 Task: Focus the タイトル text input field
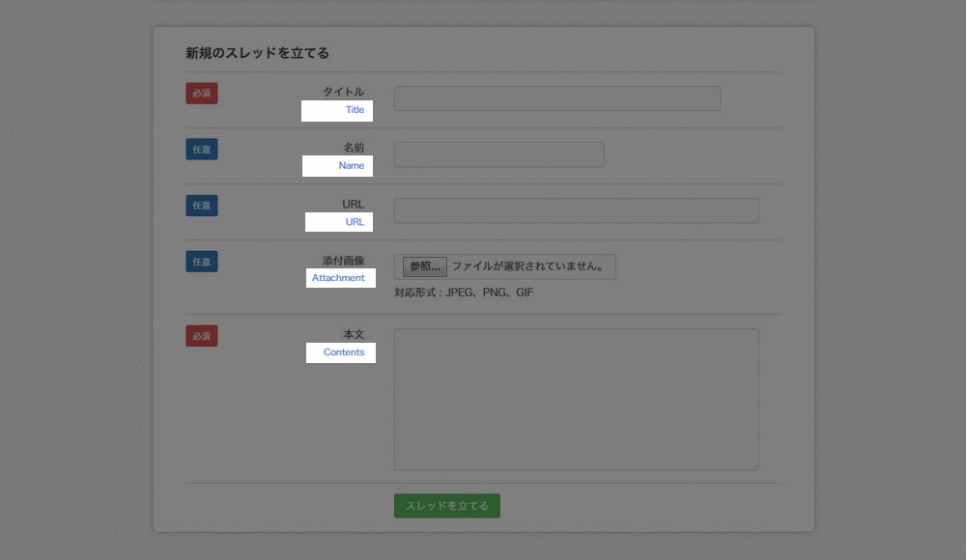coord(557,98)
